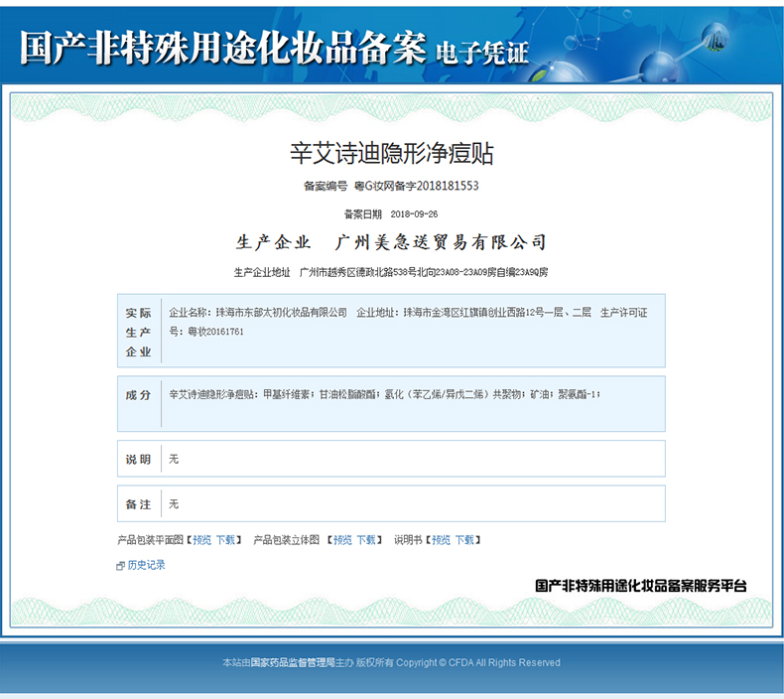
Task: Click license number 粤妆20161761
Action: pos(215,332)
